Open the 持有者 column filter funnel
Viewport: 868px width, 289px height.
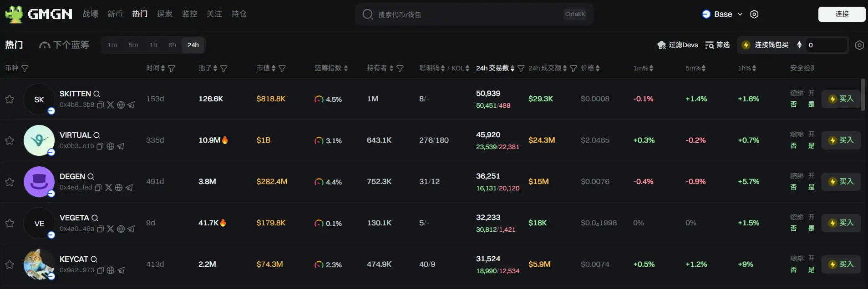400,69
